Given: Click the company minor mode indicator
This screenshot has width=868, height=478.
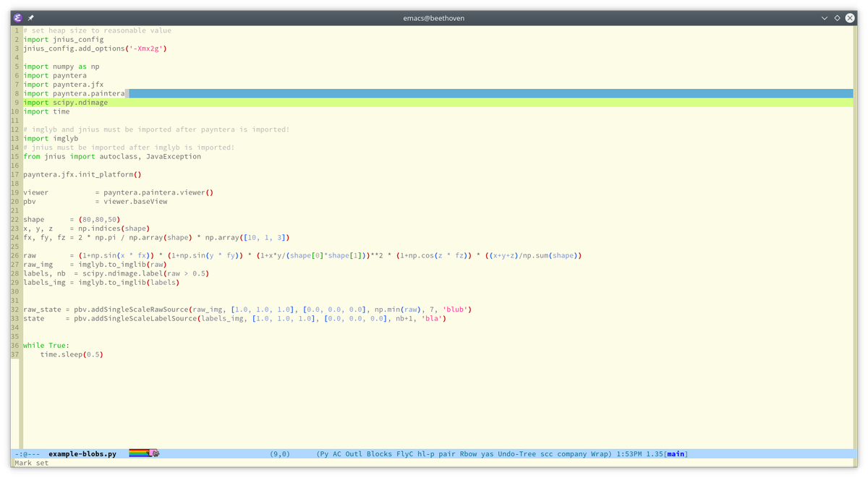Looking at the screenshot, I should (x=571, y=454).
